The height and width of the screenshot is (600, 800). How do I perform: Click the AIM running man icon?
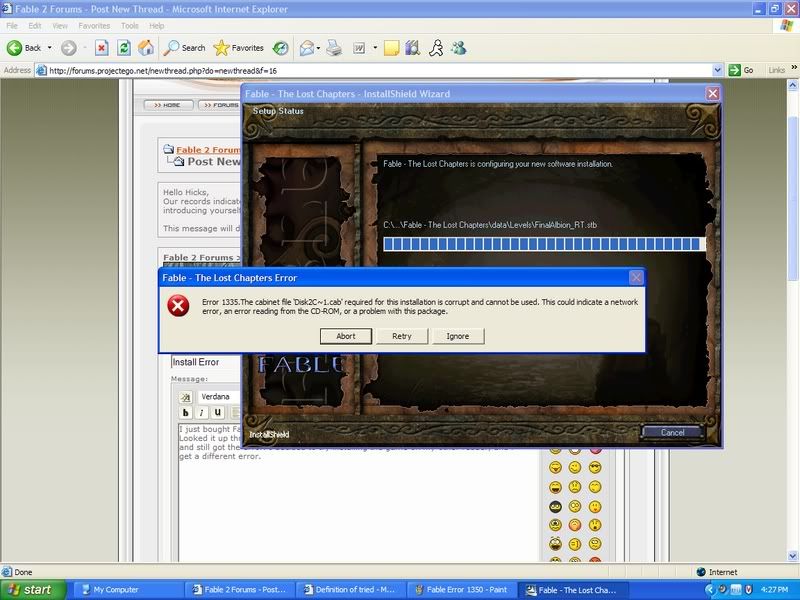coord(436,48)
